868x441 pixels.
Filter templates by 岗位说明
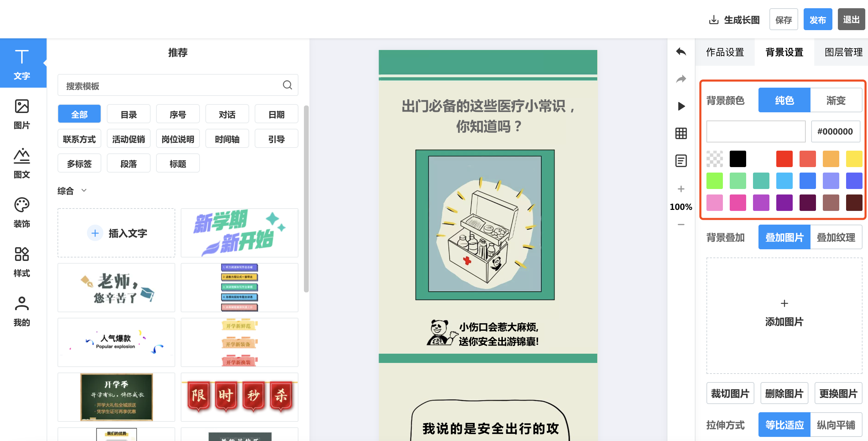coord(178,139)
